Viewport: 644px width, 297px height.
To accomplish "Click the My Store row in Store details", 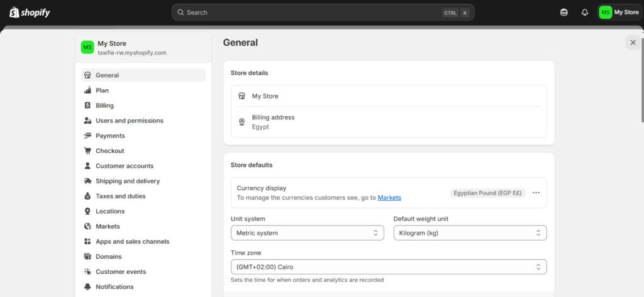I will (x=389, y=96).
